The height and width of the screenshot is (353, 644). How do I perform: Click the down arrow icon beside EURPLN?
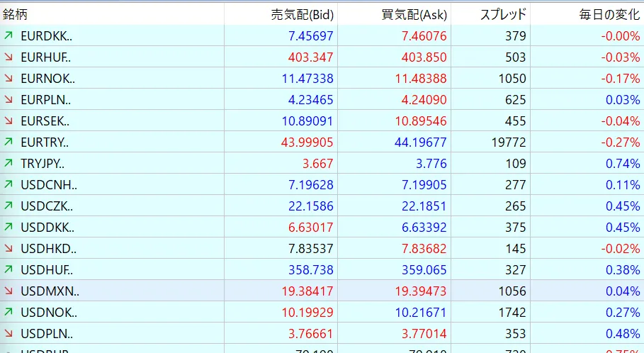pyautogui.click(x=9, y=99)
